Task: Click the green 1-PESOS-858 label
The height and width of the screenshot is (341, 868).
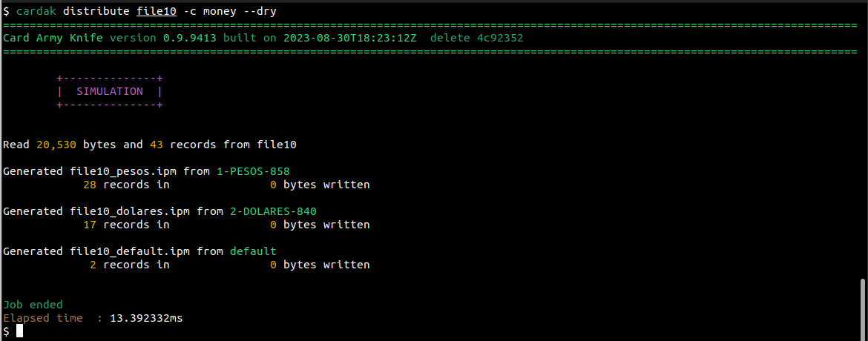Action: [253, 171]
